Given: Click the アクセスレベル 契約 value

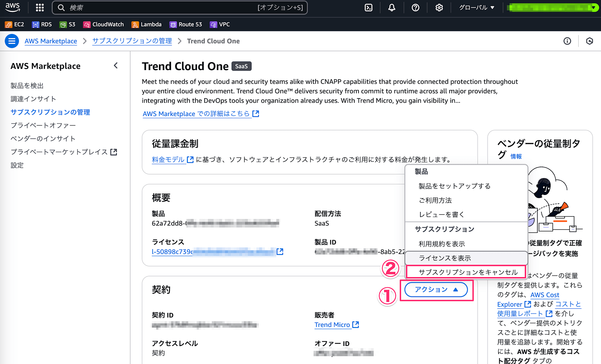Looking at the screenshot, I should pos(158,353).
